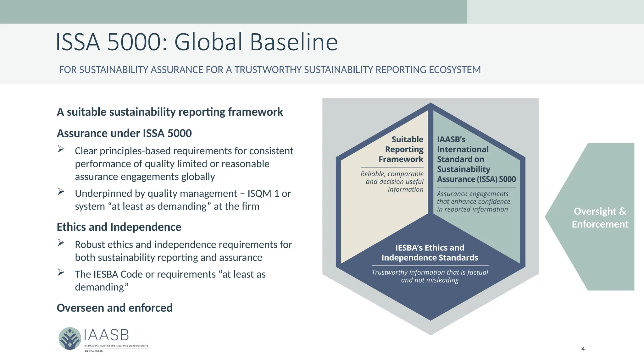The height and width of the screenshot is (362, 644).
Task: Click heading A suitable sustainability reporting framework
Action: coord(170,112)
